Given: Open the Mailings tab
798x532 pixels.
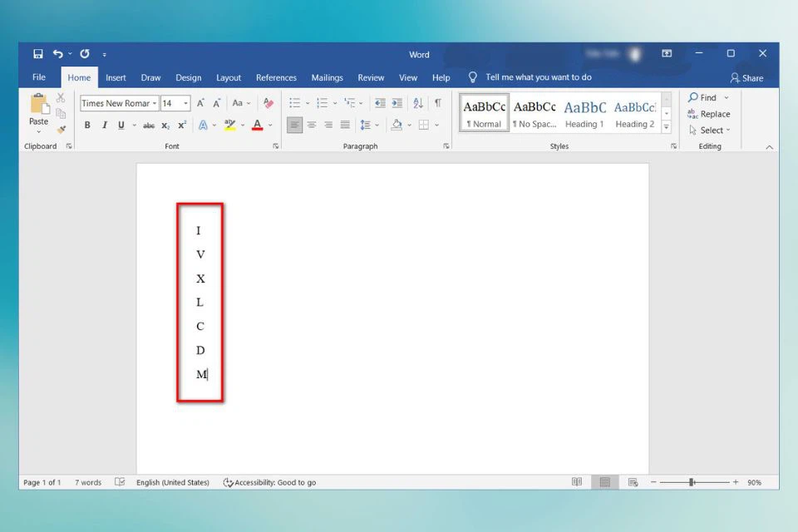Looking at the screenshot, I should click(327, 77).
